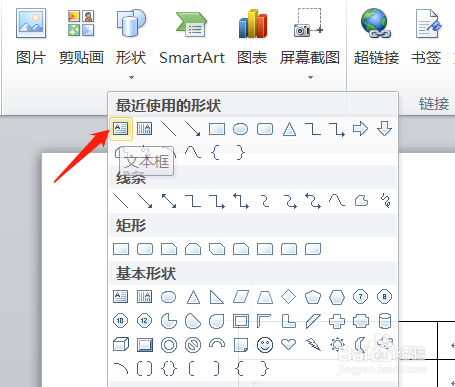The height and width of the screenshot is (387, 455).
Task: Pick the scribble tool under 线条
Action: point(385,201)
